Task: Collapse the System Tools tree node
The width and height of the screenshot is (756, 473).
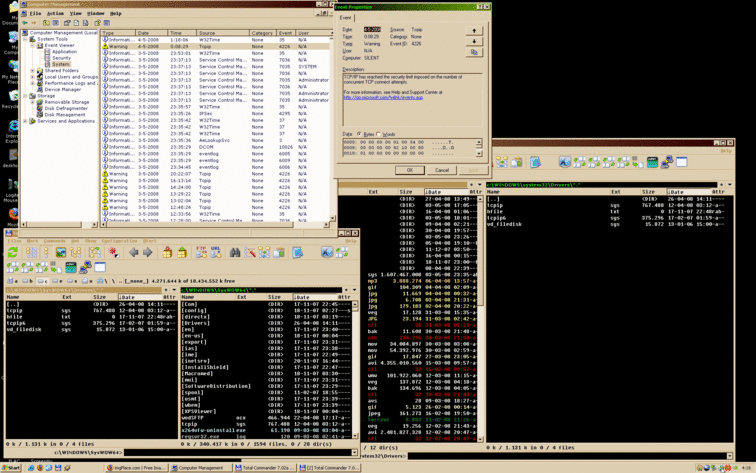Action: (x=26, y=39)
